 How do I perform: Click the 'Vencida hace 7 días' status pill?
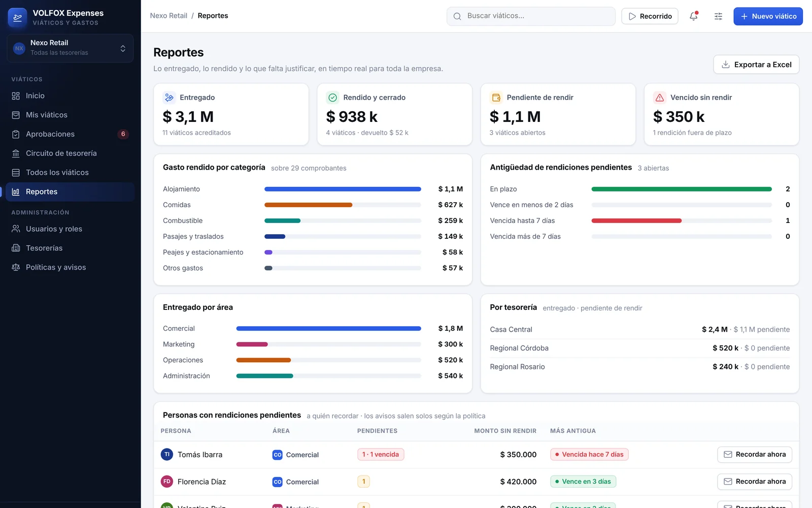pyautogui.click(x=589, y=455)
